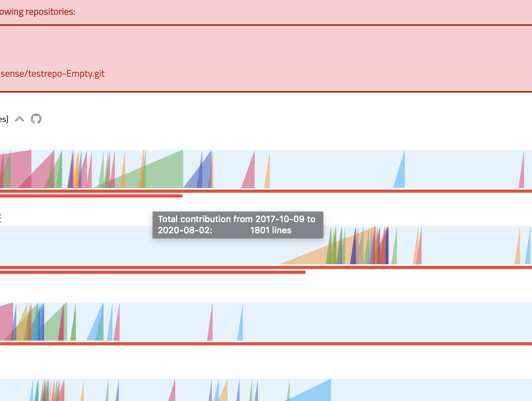Screen dimensions: 532x401
Task: Open the testrepo-Empty.git repository link
Action: tap(52, 74)
